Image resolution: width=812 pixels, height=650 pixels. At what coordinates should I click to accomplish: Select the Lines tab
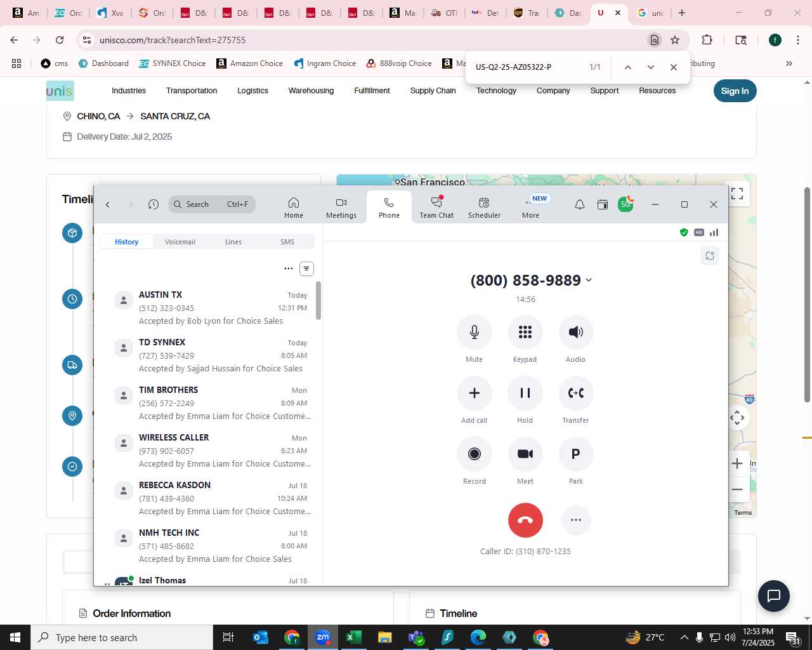coord(233,242)
